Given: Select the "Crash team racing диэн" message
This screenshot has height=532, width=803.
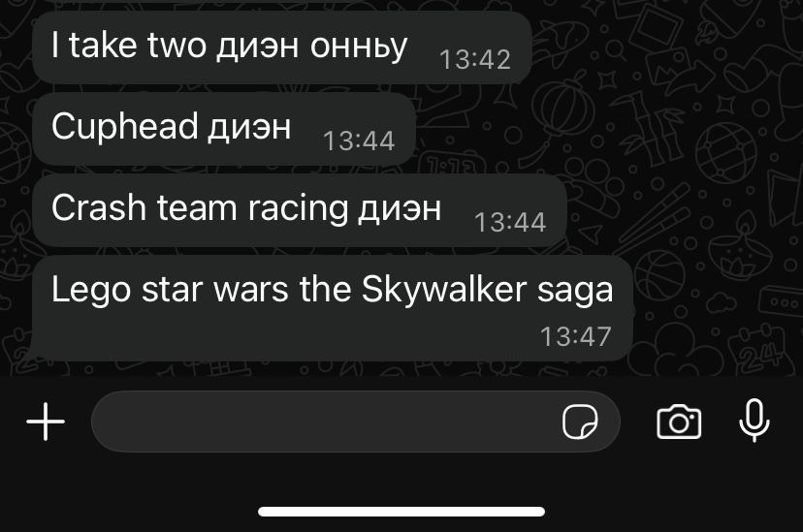Looking at the screenshot, I should [300, 210].
